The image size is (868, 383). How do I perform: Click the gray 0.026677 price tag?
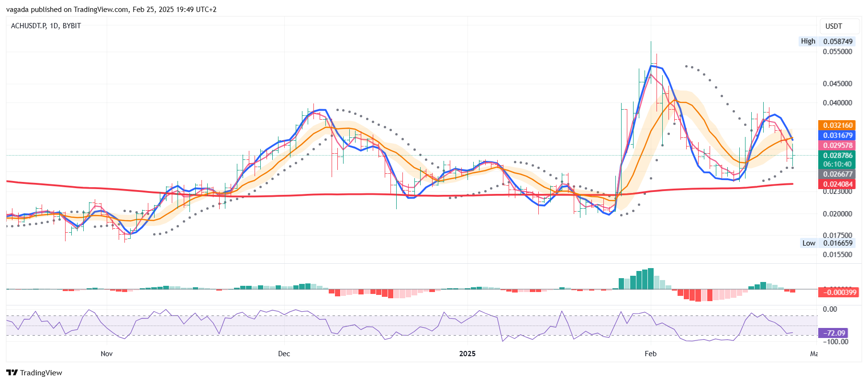(x=837, y=174)
